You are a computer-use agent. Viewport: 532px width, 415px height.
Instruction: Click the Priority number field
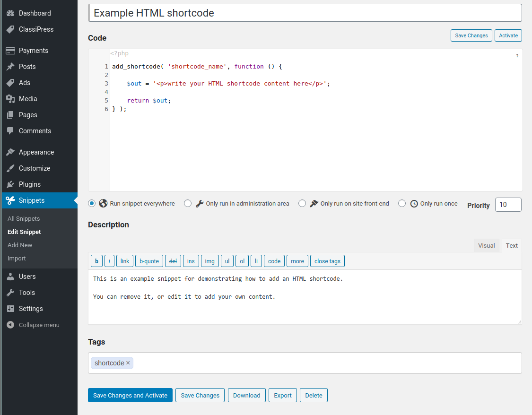click(508, 205)
